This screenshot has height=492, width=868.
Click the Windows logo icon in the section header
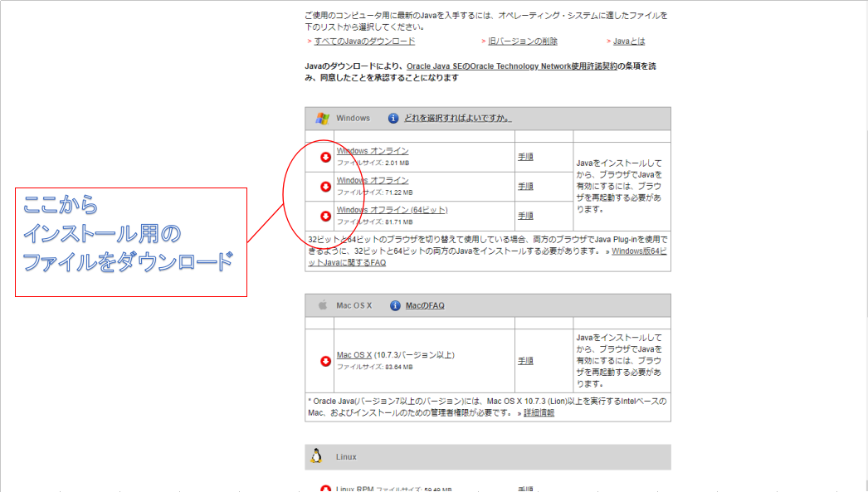322,119
